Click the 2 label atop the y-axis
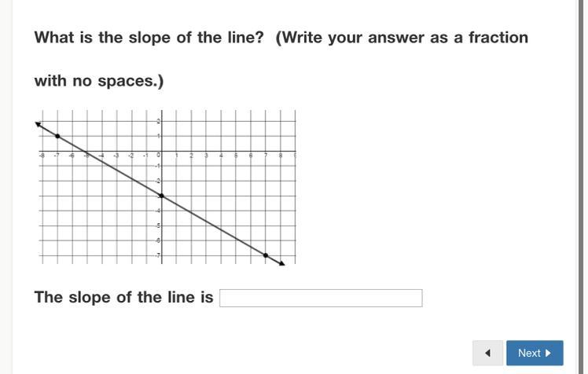 158,121
